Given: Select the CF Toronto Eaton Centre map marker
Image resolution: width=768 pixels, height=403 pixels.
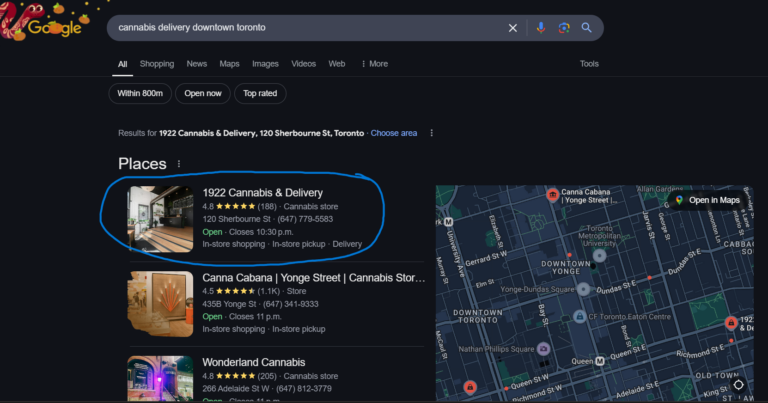Looking at the screenshot, I should point(579,316).
